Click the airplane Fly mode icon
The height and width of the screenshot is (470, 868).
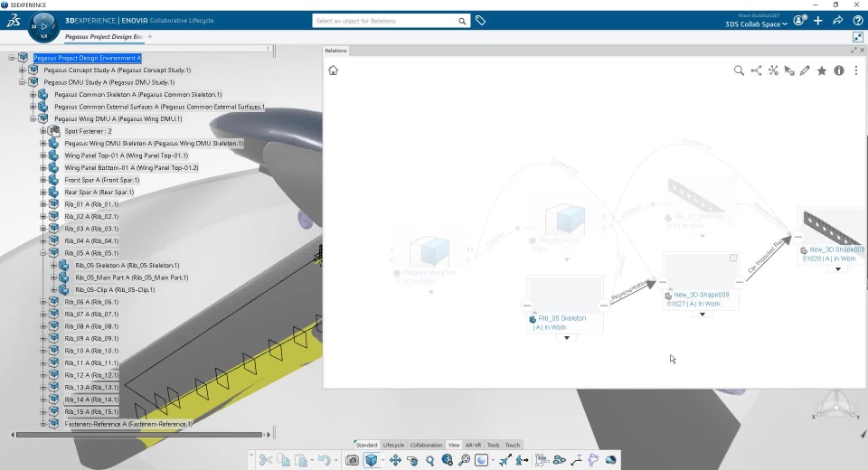505,460
